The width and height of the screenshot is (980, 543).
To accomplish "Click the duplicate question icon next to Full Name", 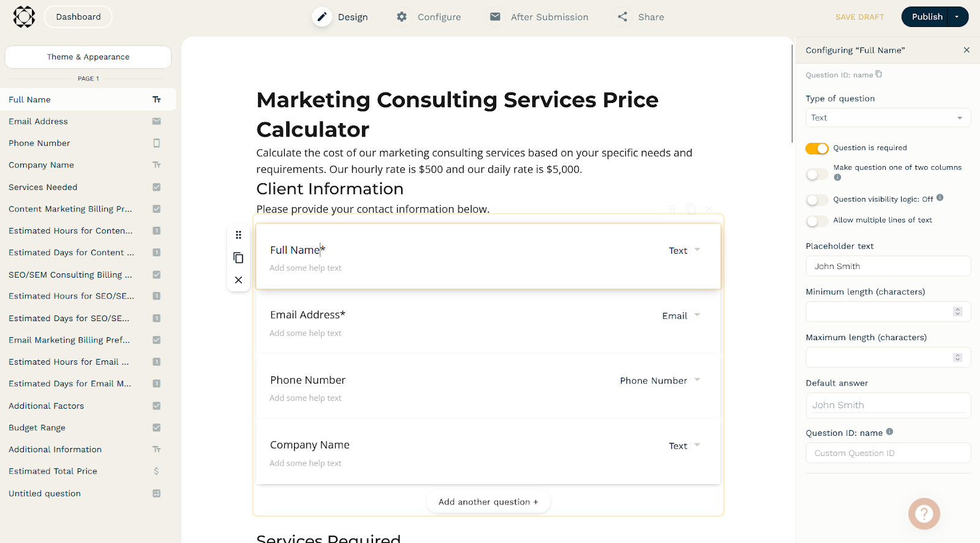I will point(238,257).
